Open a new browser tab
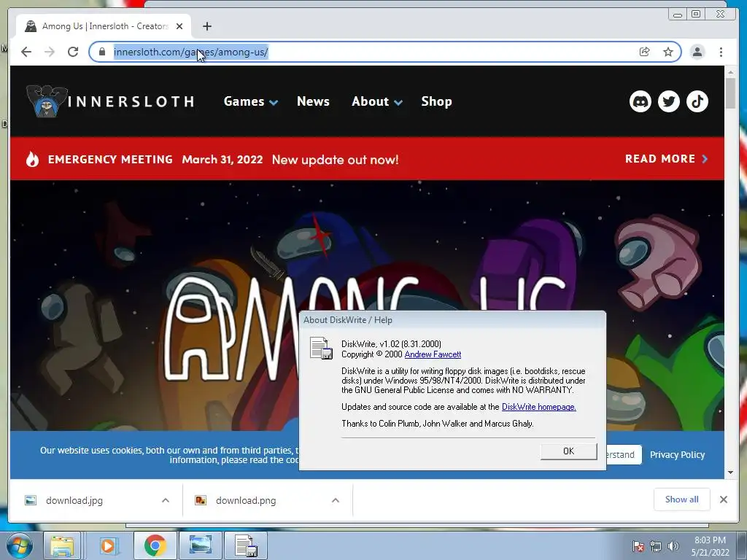The image size is (747, 560). 206,26
